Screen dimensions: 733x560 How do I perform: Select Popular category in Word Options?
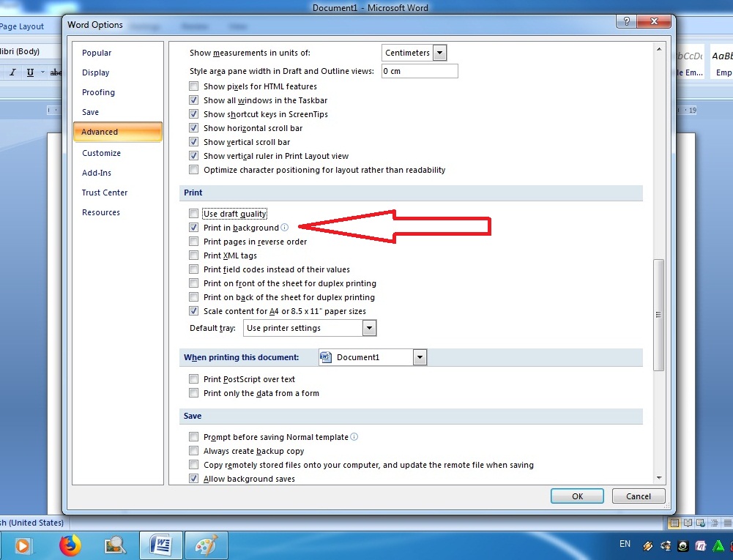97,53
